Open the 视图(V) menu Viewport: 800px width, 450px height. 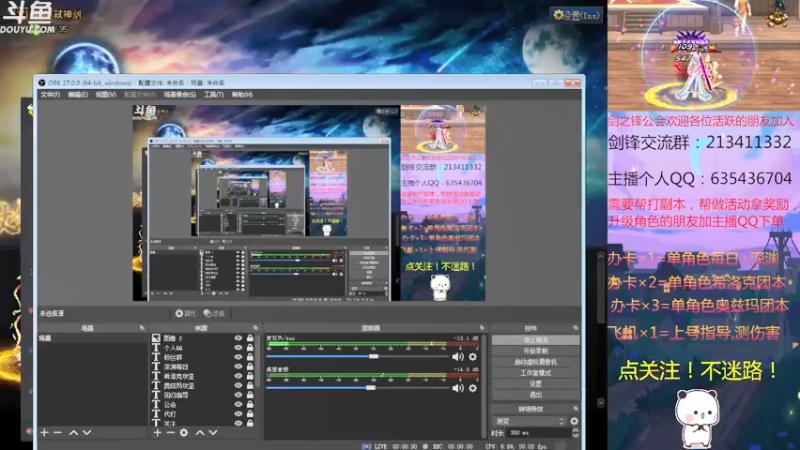click(x=106, y=94)
